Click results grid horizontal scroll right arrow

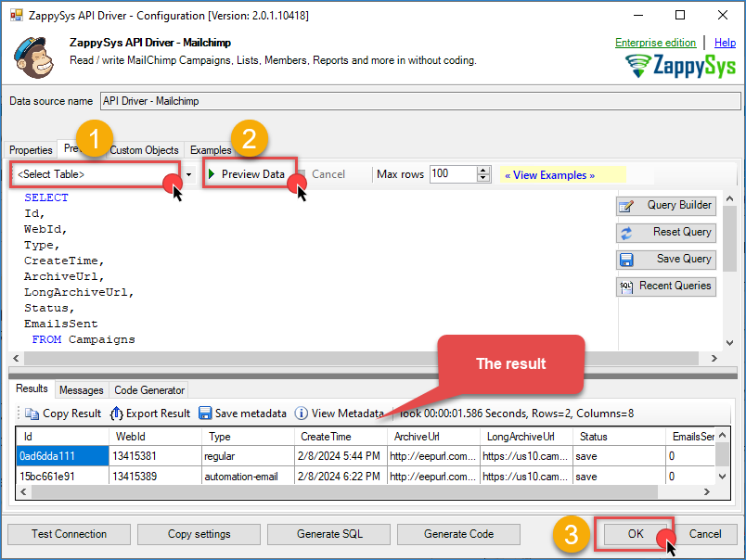[x=706, y=492]
